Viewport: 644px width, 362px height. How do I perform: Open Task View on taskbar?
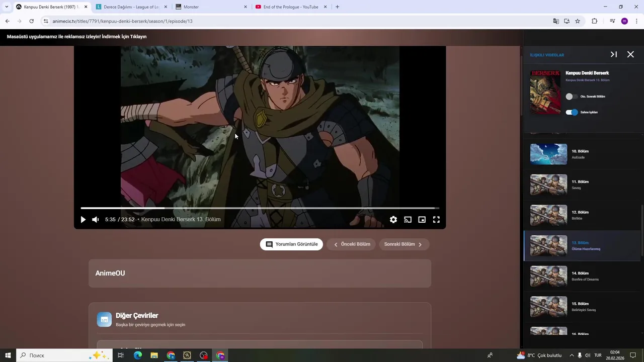(121, 355)
